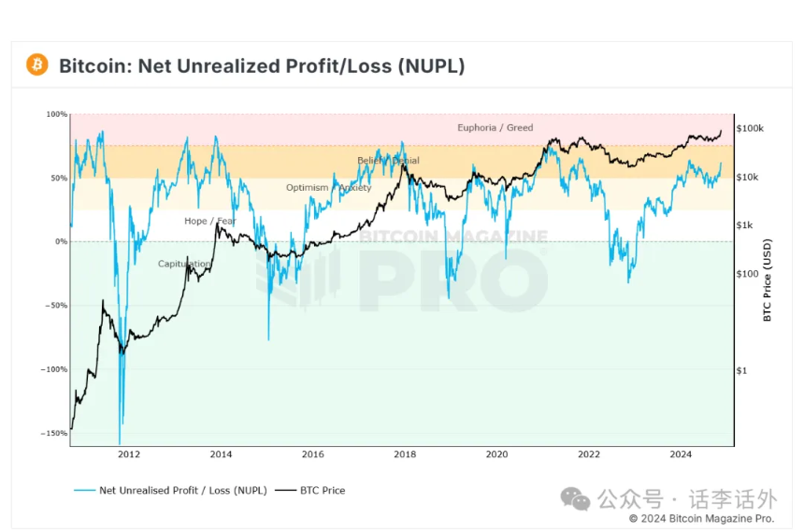
Task: Click the Capitulation zone label
Action: (x=184, y=264)
